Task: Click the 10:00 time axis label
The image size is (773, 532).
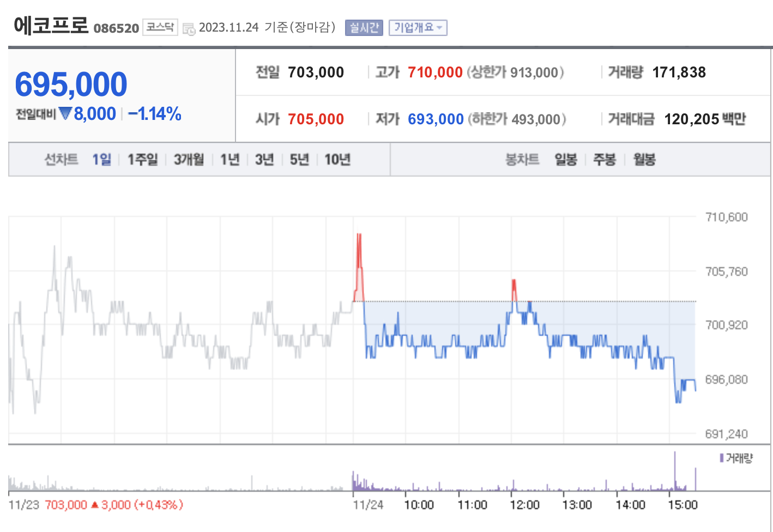Action: click(419, 505)
